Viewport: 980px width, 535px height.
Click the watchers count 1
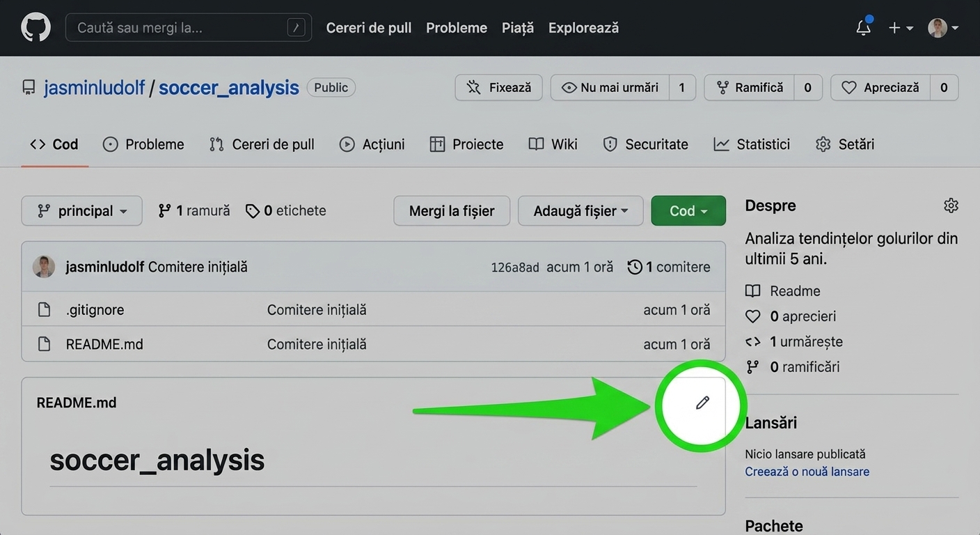pyautogui.click(x=682, y=88)
